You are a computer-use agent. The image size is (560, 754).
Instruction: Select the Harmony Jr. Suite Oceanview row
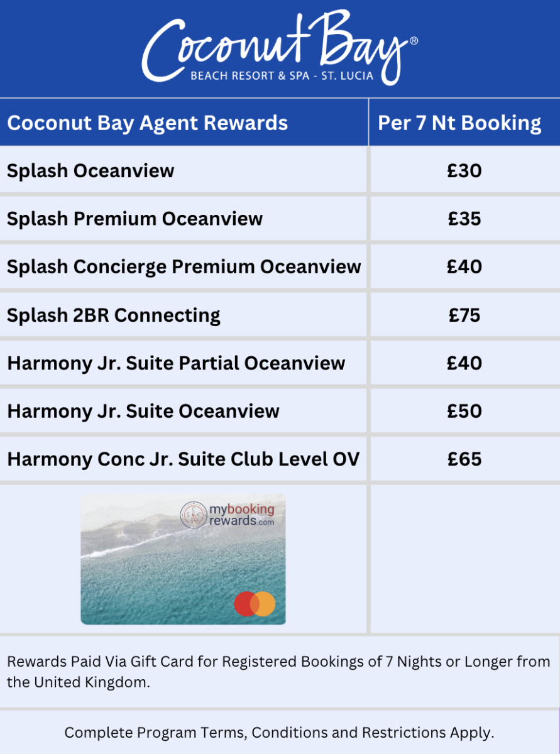point(280,411)
